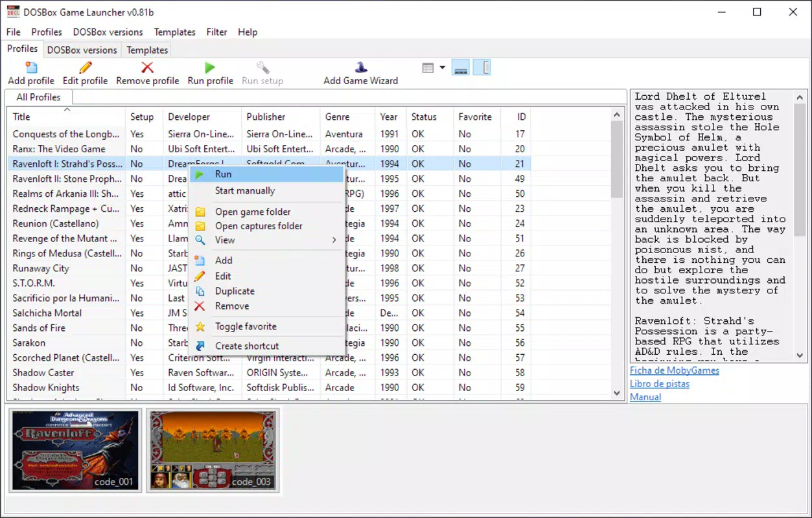Image resolution: width=812 pixels, height=518 pixels.
Task: Click profile list scrollbar down arrow
Action: (616, 393)
